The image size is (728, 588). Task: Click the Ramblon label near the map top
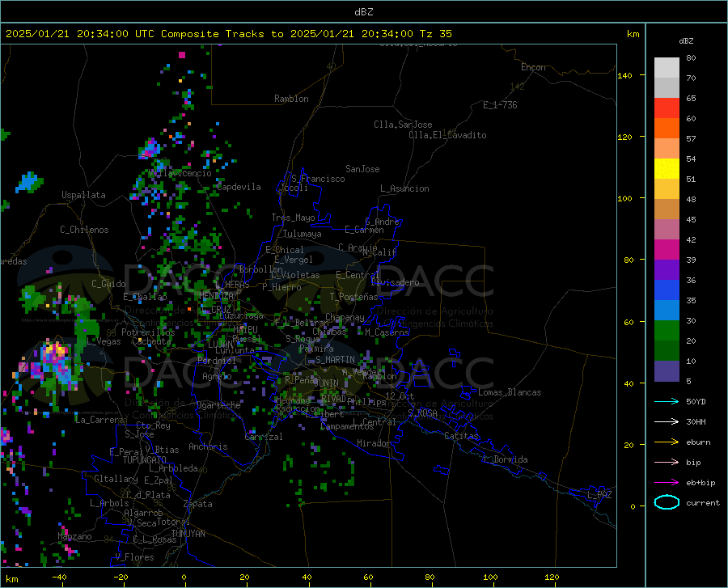291,99
